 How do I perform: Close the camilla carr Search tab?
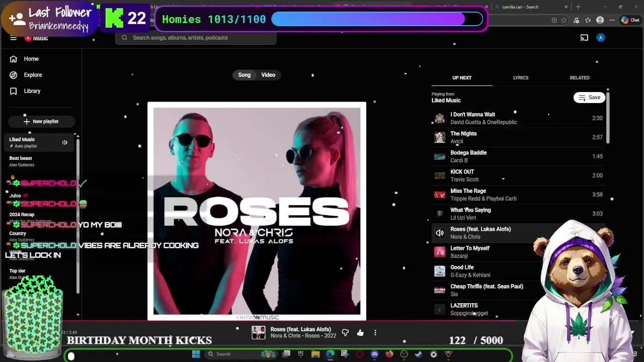566,7
